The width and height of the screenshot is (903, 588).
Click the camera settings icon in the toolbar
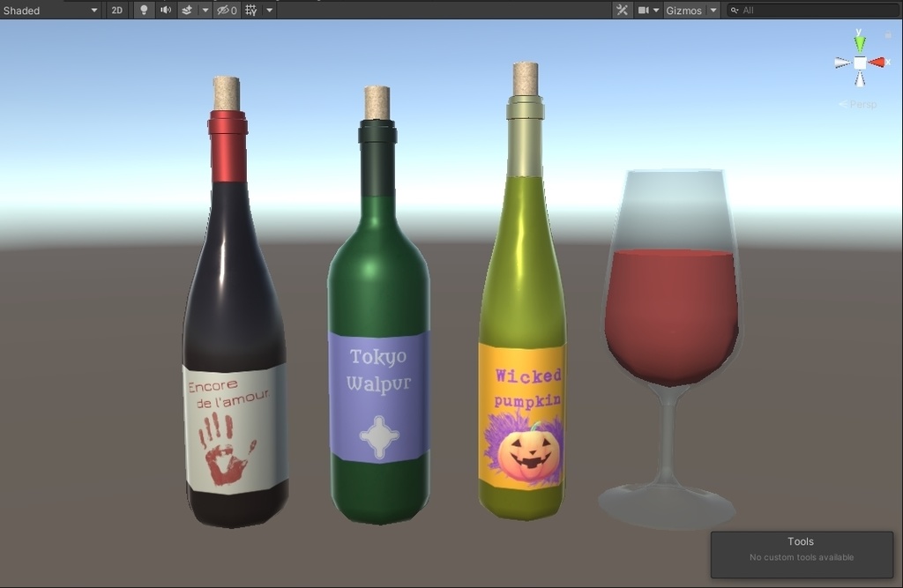(643, 10)
